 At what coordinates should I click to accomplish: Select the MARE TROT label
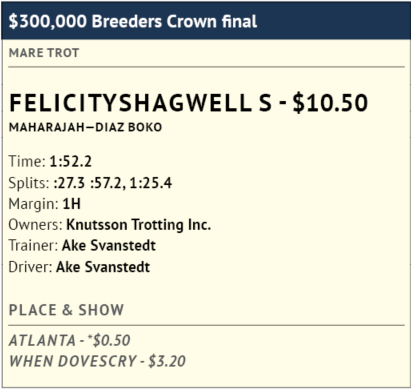(44, 53)
